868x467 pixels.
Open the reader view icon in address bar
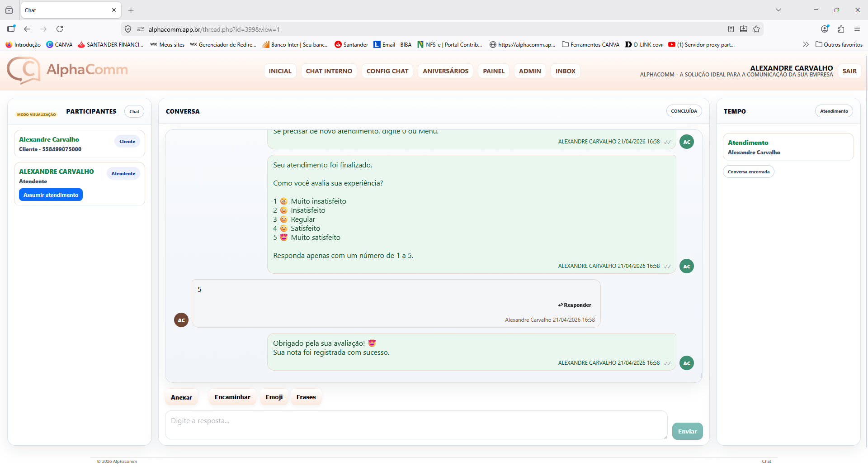click(731, 29)
